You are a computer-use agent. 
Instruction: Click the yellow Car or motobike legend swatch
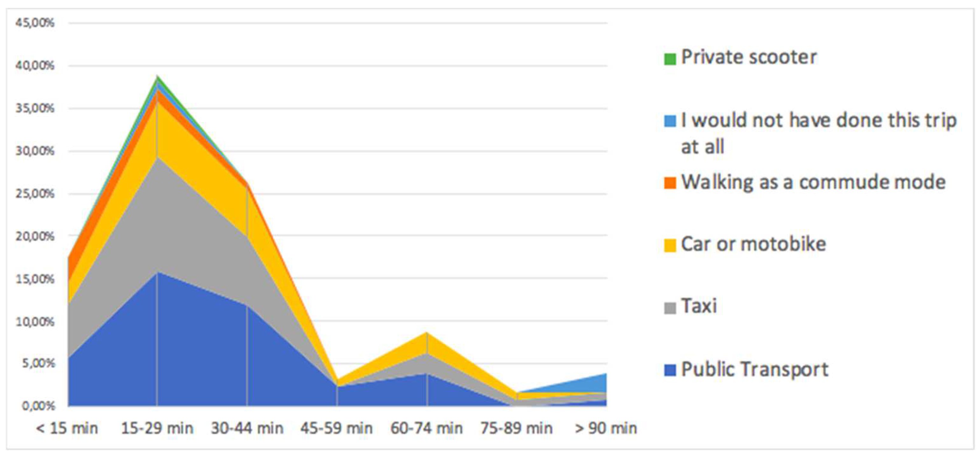(x=670, y=245)
